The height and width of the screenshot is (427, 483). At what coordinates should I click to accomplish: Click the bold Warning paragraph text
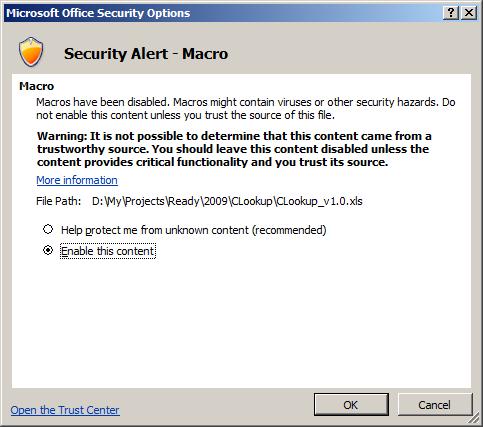click(x=234, y=149)
